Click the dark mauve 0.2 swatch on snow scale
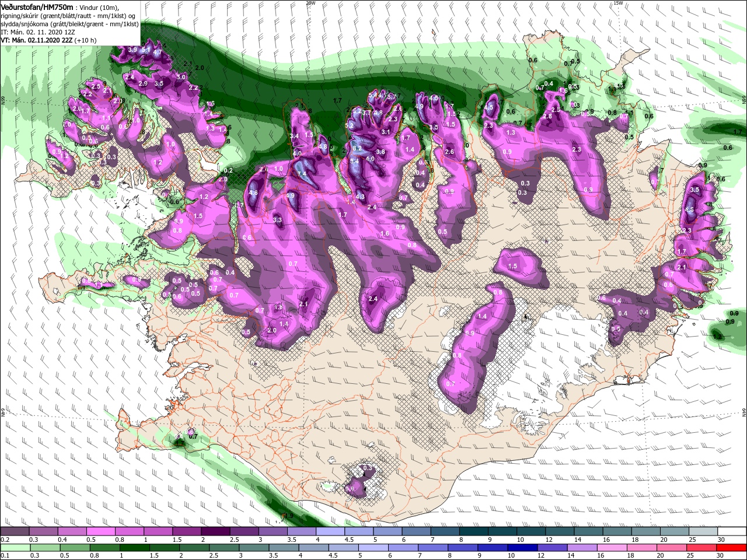This screenshot has height=560, width=747. [15, 531]
